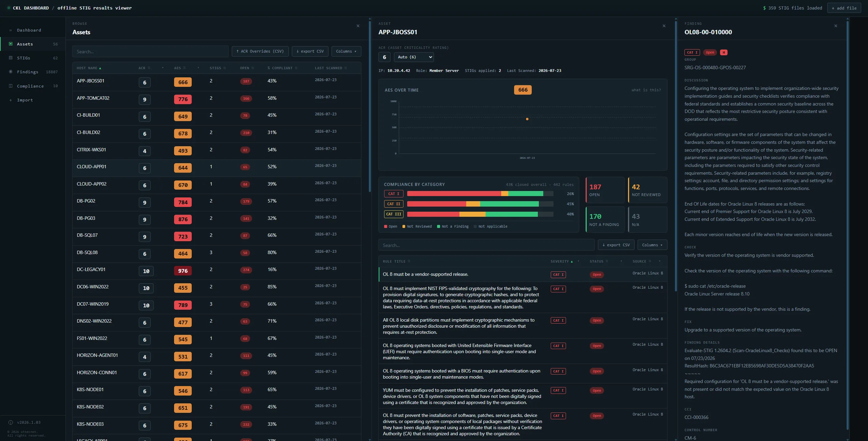This screenshot has height=441, width=868.
Task: Export APP-JBOSS01 findings as CSV
Action: [x=616, y=245]
